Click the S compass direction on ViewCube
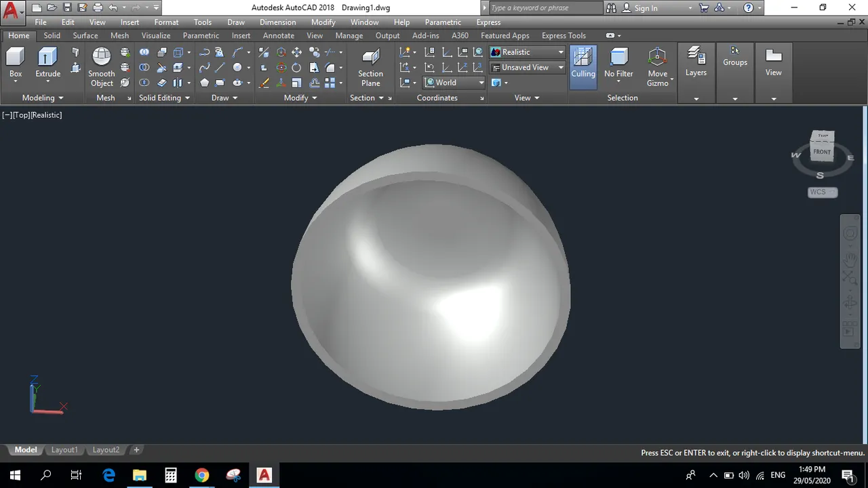 [x=820, y=175]
